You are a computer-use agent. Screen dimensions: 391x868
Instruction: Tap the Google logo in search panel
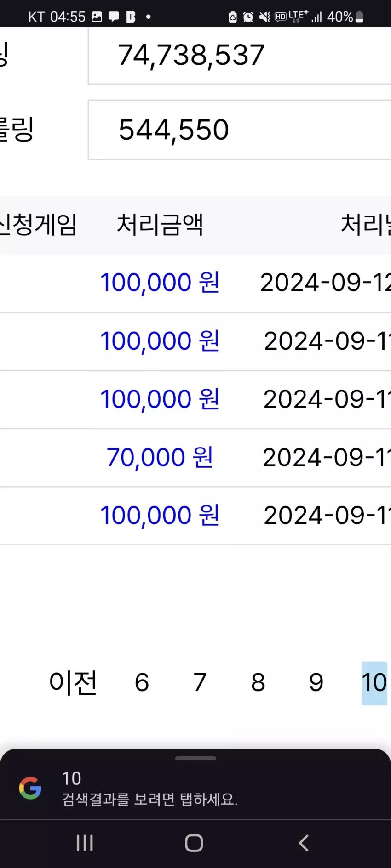[30, 789]
